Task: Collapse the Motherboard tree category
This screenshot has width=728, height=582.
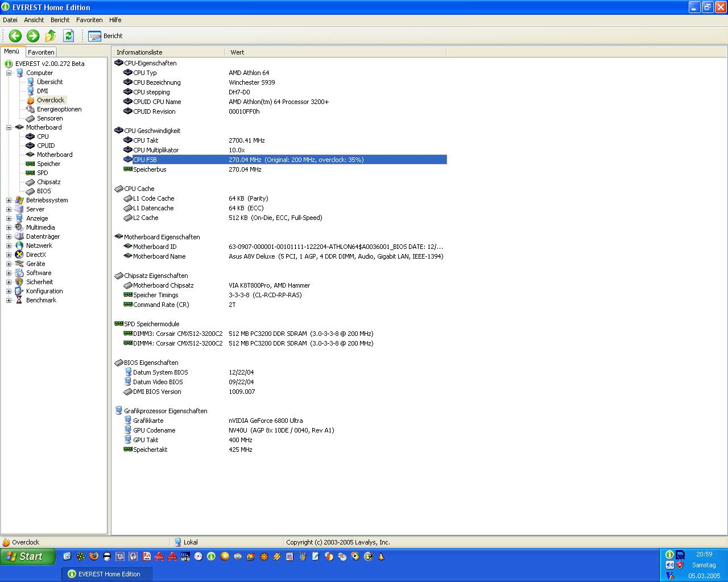Action: (9, 127)
